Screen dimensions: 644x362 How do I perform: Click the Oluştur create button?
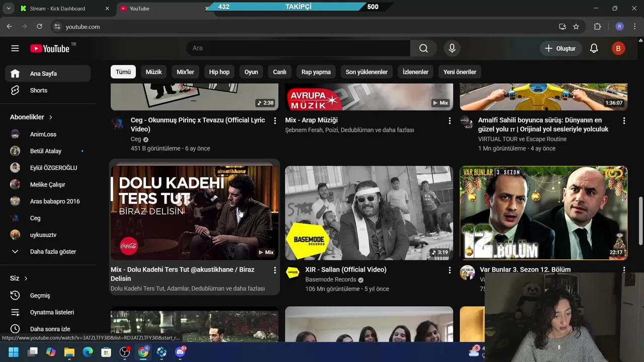click(x=560, y=48)
